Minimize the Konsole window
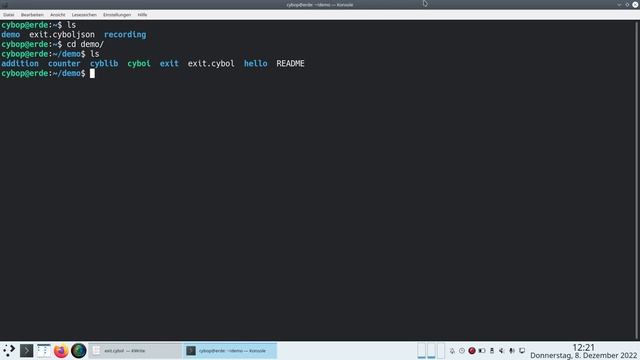Screen dimensions: 640x360 point(619,4)
